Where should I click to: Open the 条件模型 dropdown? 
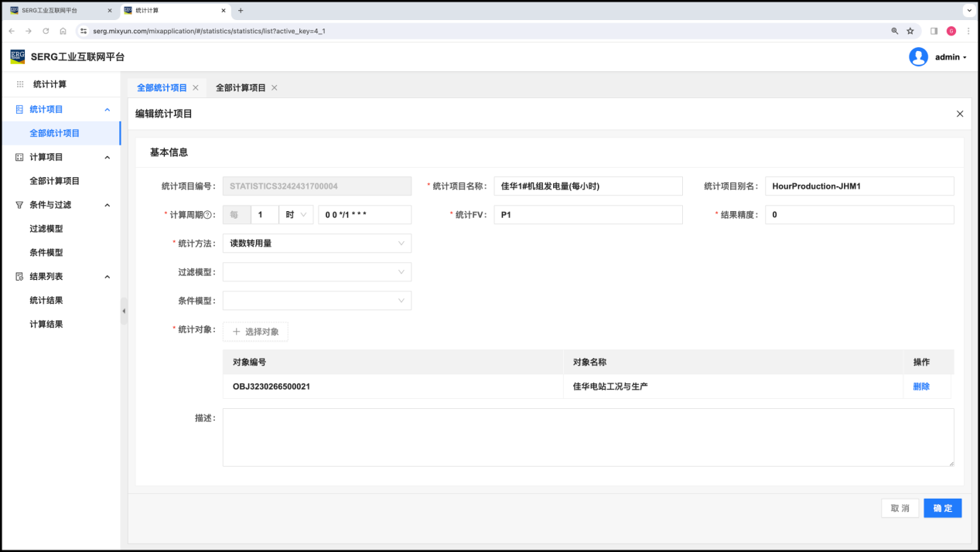317,301
